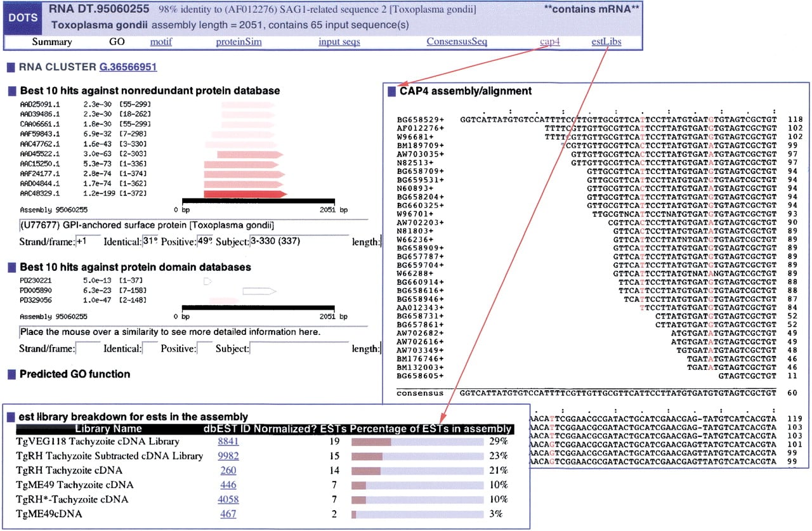Switch to the GO tab
Screen dimensions: 812x531
coord(117,43)
